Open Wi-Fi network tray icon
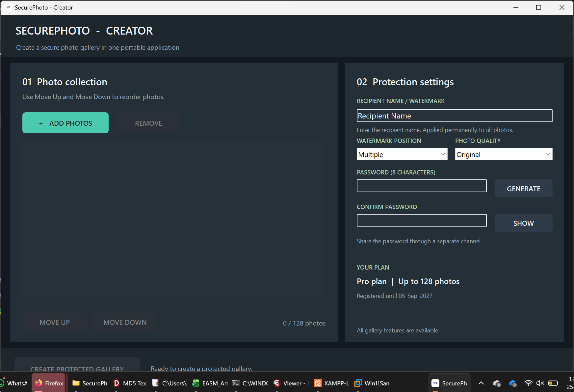 (528, 383)
